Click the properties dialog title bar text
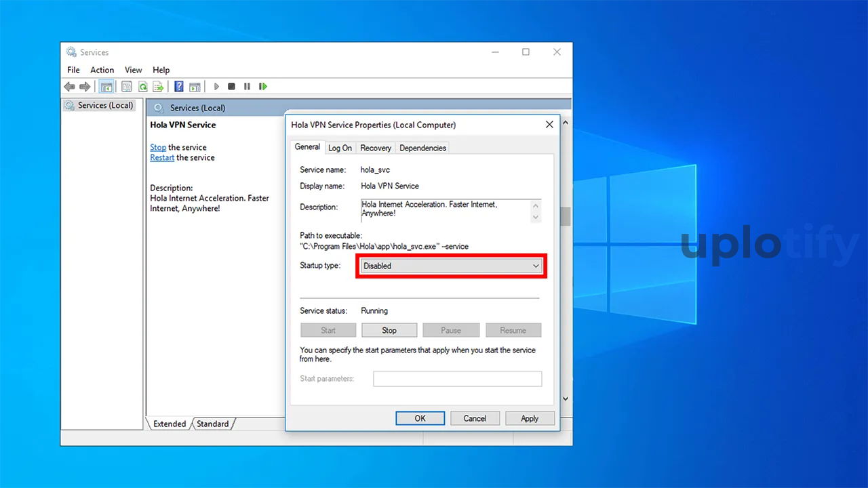This screenshot has width=868, height=488. pyautogui.click(x=374, y=125)
